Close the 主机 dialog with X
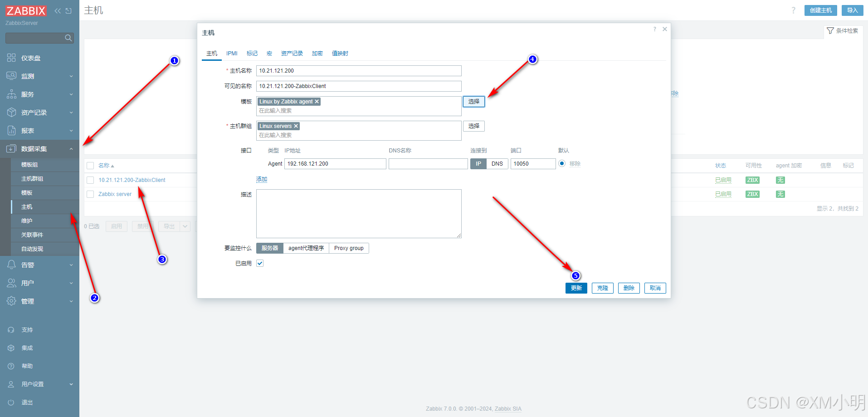This screenshot has height=417, width=868. tap(665, 29)
